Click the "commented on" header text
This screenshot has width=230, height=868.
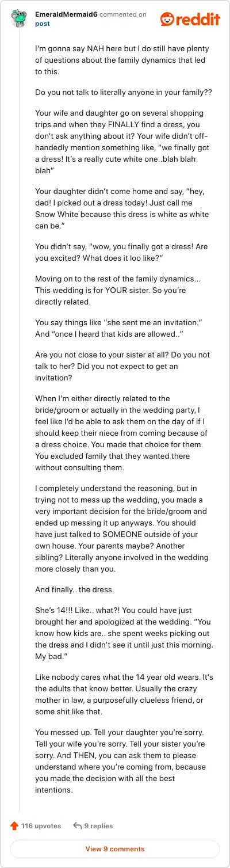[123, 14]
